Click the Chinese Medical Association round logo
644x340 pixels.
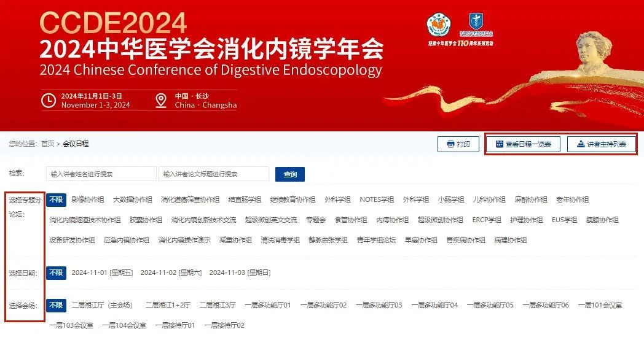click(439, 25)
